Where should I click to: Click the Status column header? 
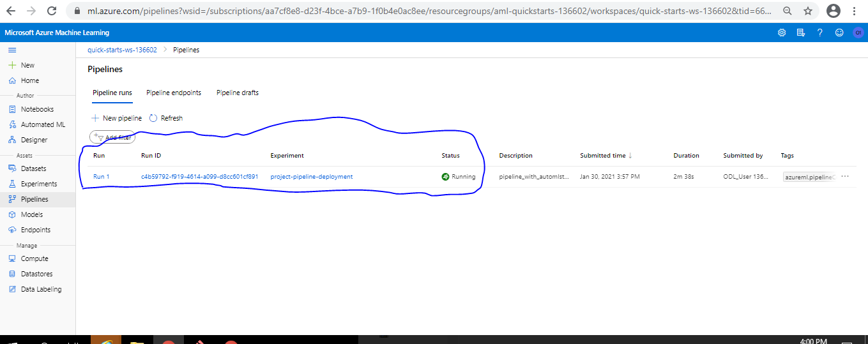[x=450, y=156]
